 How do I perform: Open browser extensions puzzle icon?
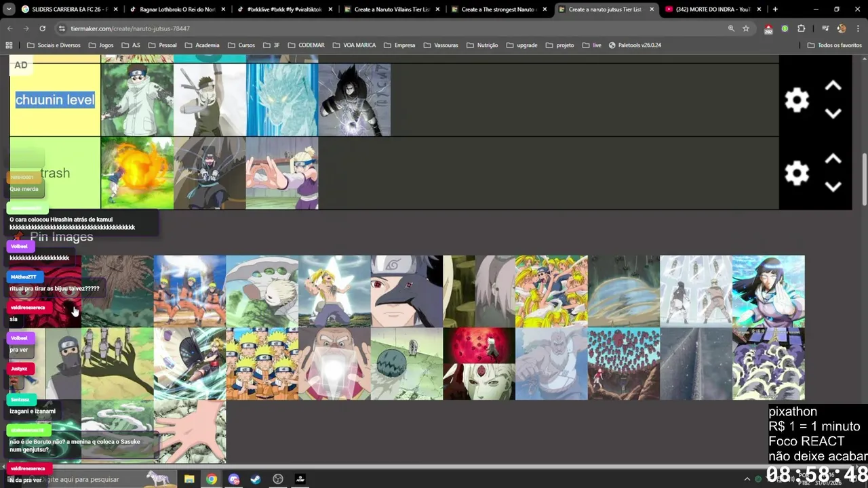pos(802,28)
